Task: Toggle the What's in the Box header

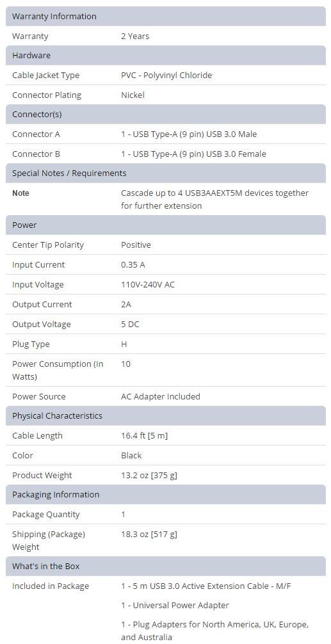Action: click(165, 566)
